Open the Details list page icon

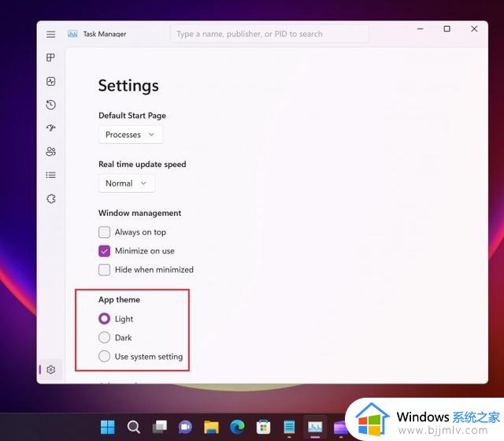[50, 175]
